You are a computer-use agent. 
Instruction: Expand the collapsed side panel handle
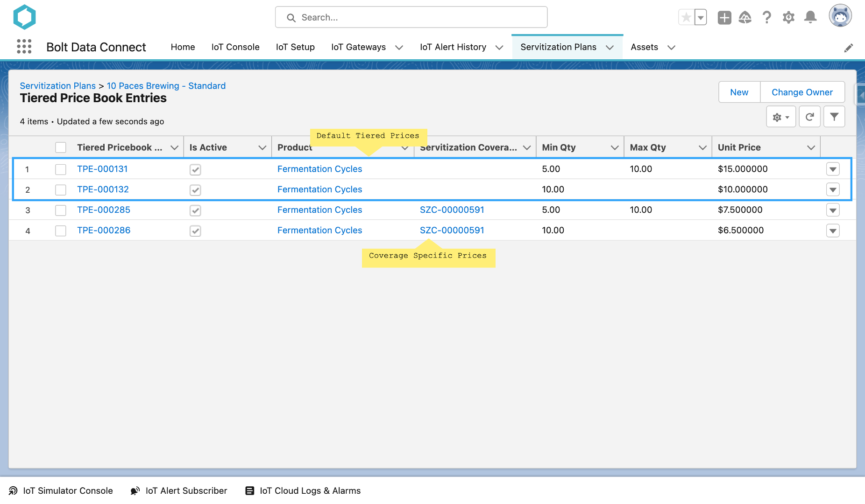coord(860,96)
